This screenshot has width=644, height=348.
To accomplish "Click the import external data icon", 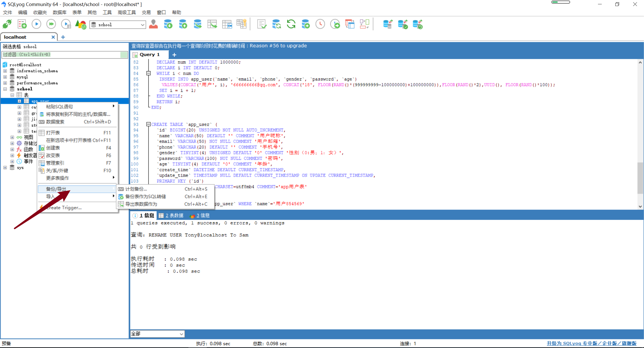I will (168, 24).
